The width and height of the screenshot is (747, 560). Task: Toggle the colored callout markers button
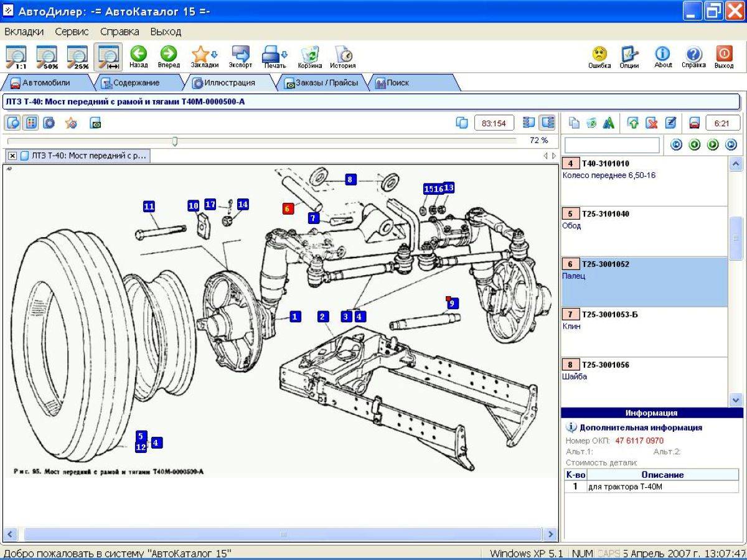click(x=31, y=123)
